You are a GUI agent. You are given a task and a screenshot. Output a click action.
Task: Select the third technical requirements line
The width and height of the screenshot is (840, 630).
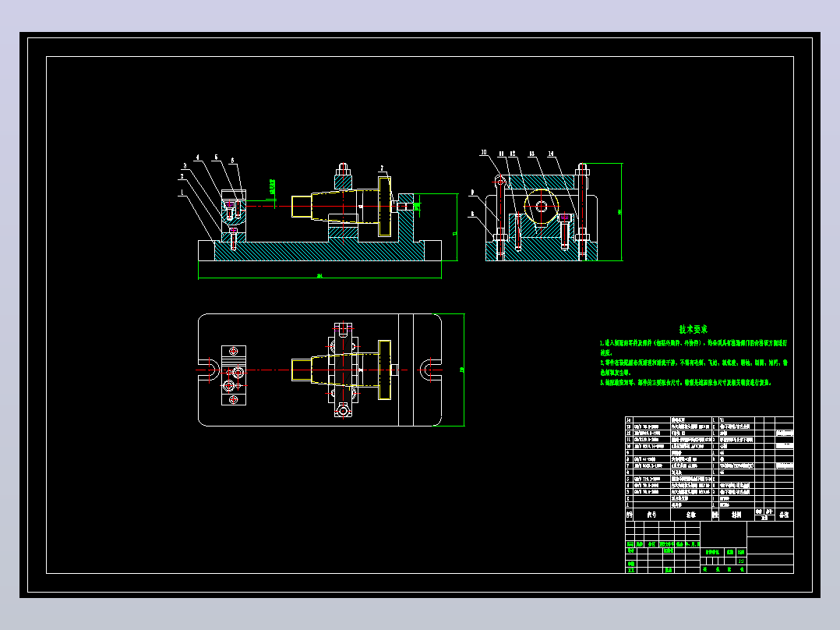[x=685, y=383]
